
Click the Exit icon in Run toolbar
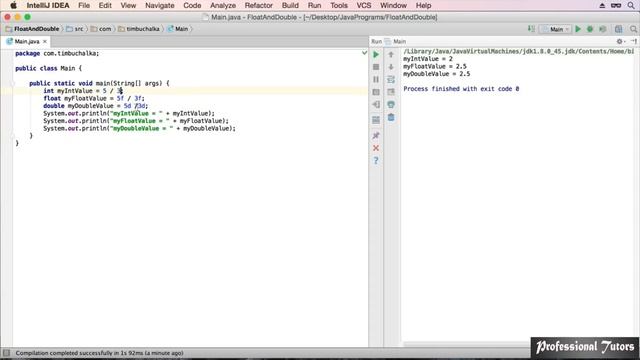[x=376, y=104]
